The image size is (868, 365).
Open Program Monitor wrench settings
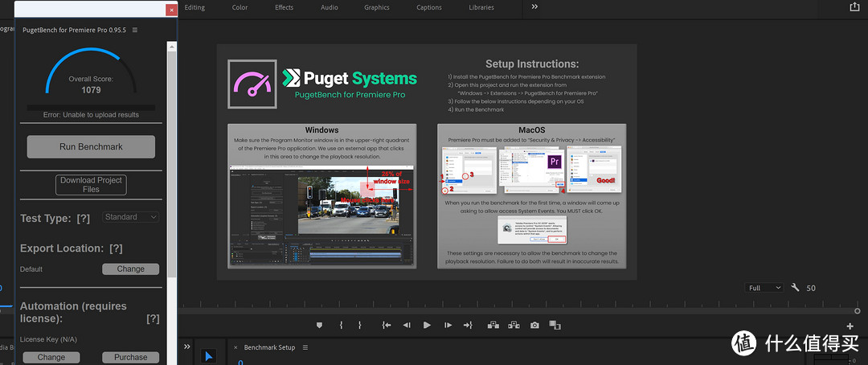(796, 288)
